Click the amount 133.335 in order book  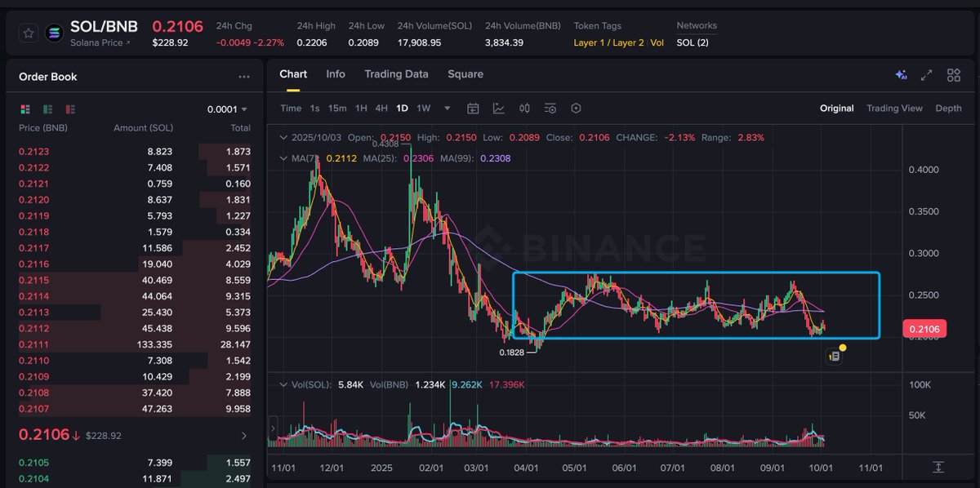click(x=154, y=344)
